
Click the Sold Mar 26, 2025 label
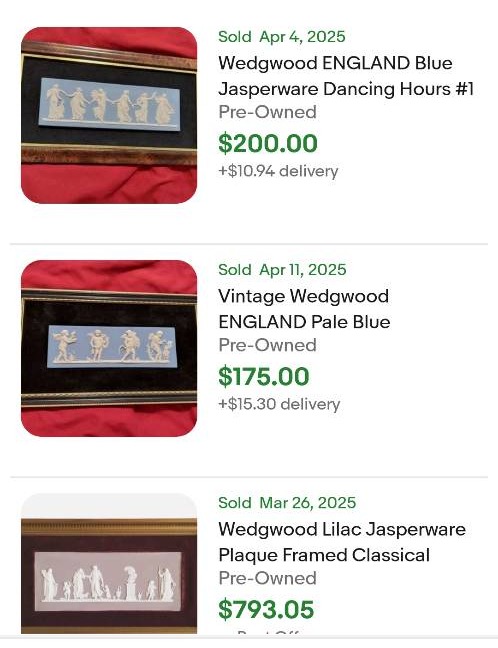click(x=287, y=503)
